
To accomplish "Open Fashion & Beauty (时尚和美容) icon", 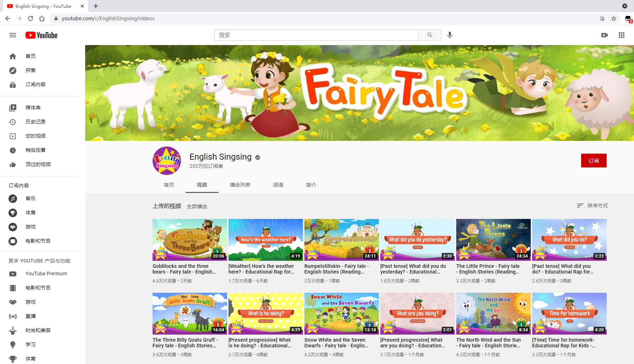I will tap(13, 330).
